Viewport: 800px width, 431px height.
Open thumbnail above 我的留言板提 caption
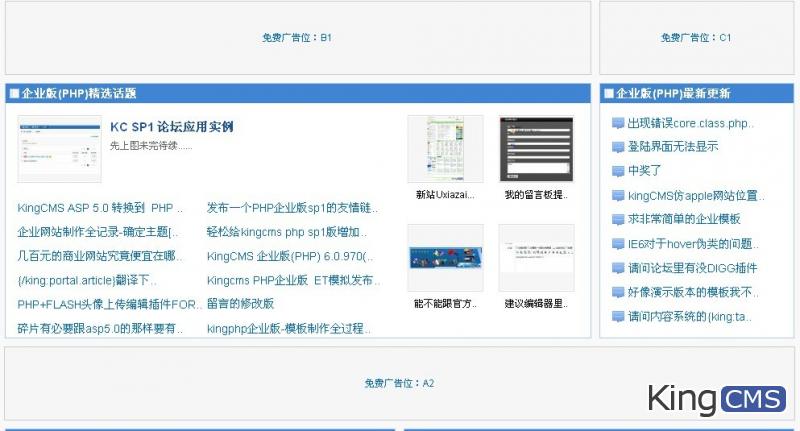[537, 149]
